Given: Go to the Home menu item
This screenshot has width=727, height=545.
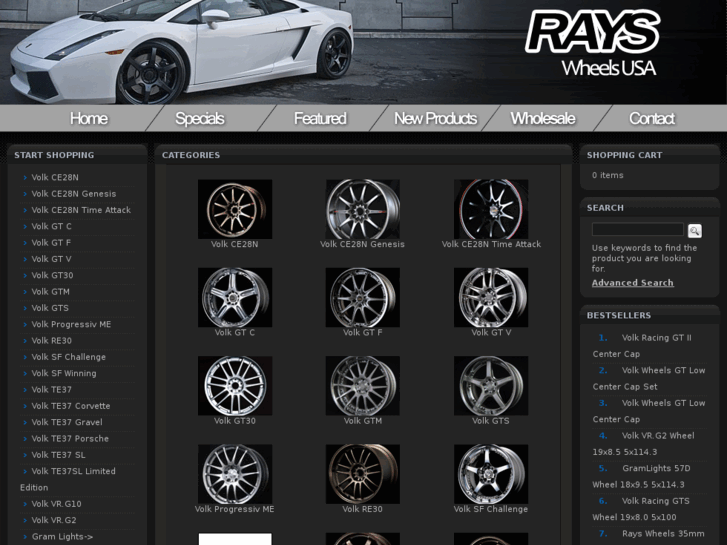Looking at the screenshot, I should tap(89, 118).
